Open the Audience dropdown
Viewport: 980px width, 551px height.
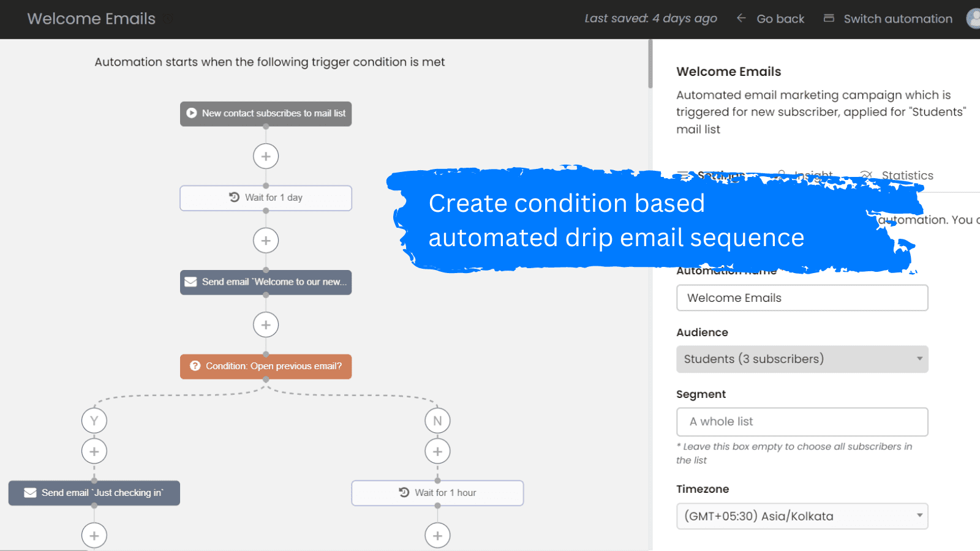(x=802, y=359)
